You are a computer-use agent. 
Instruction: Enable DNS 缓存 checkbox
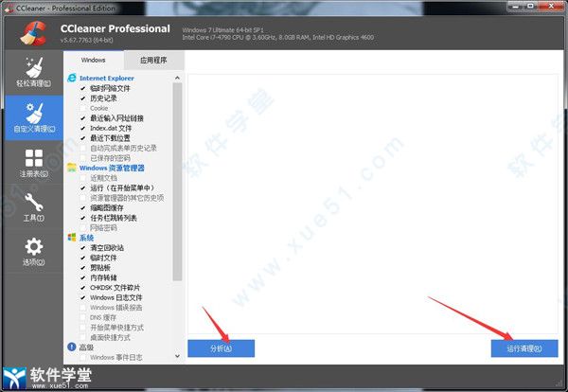83,317
